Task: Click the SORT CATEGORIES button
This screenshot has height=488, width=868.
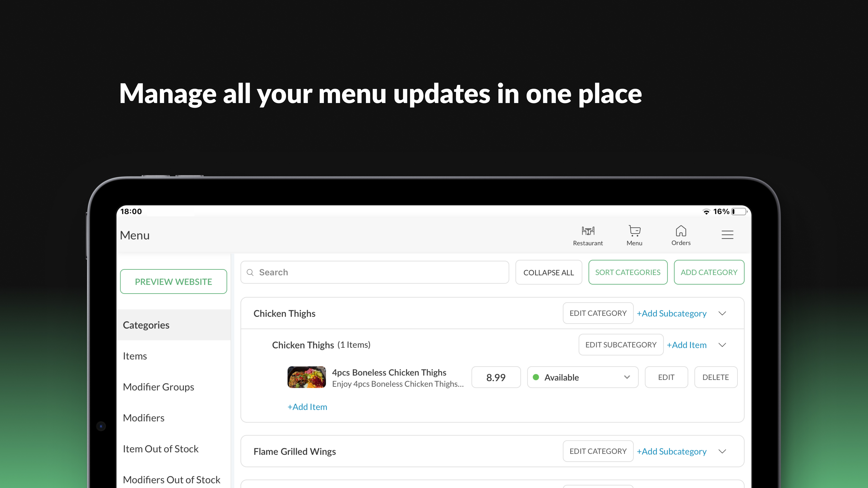Action: pos(627,272)
